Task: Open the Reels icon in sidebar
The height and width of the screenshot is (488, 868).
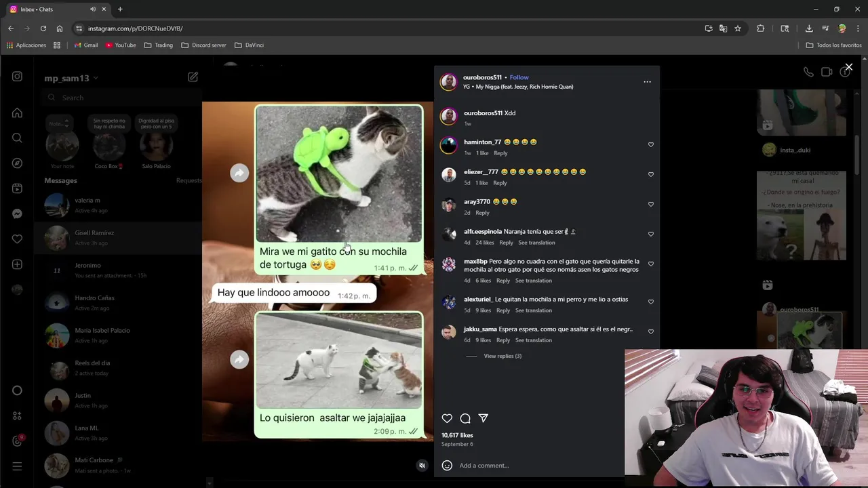Action: (x=17, y=188)
